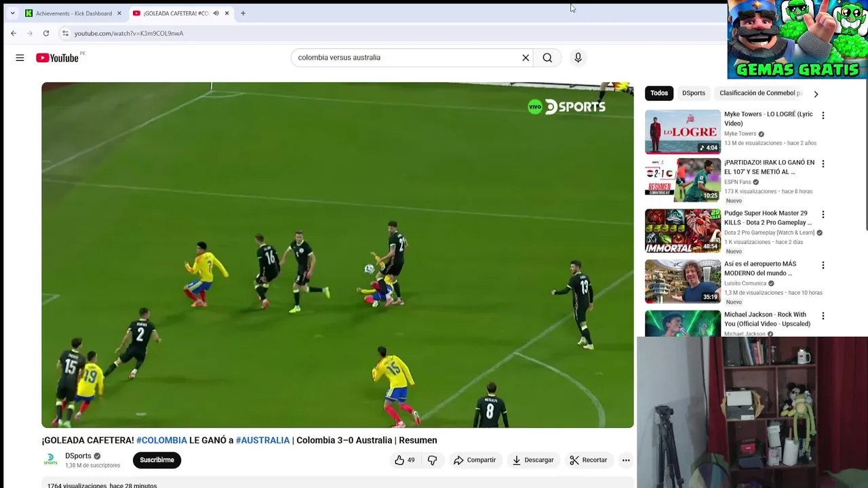Screen dimensions: 868x488
Task: Open options for aeropuerto MÁS MODERNO video
Action: pos(823,266)
